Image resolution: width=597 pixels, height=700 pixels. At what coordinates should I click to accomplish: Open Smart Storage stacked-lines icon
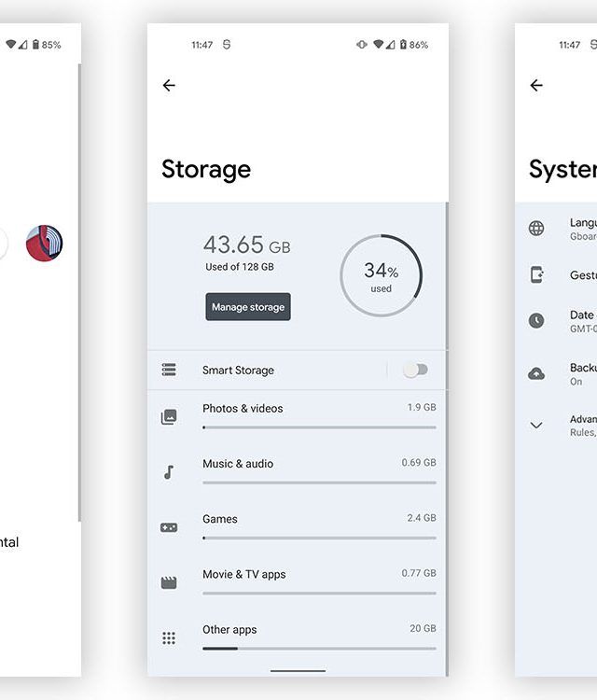click(x=169, y=370)
